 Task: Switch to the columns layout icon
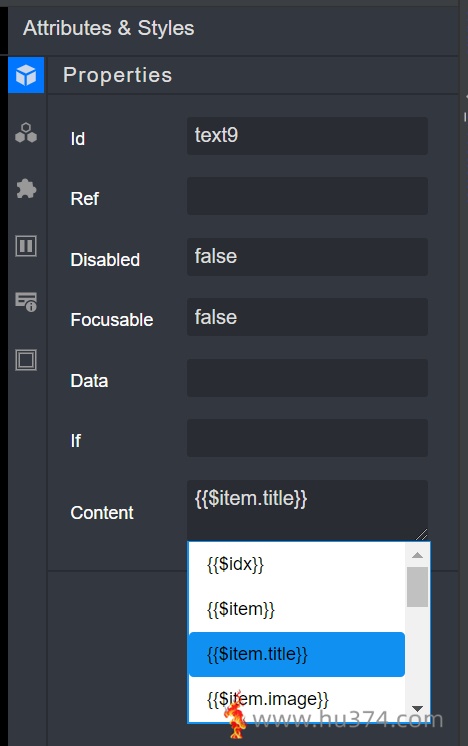tap(26, 246)
